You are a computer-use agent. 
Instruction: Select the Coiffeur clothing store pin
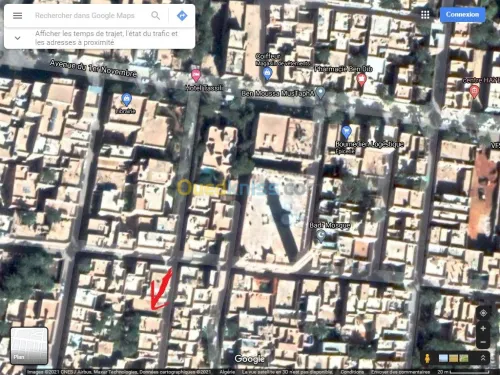click(x=267, y=73)
